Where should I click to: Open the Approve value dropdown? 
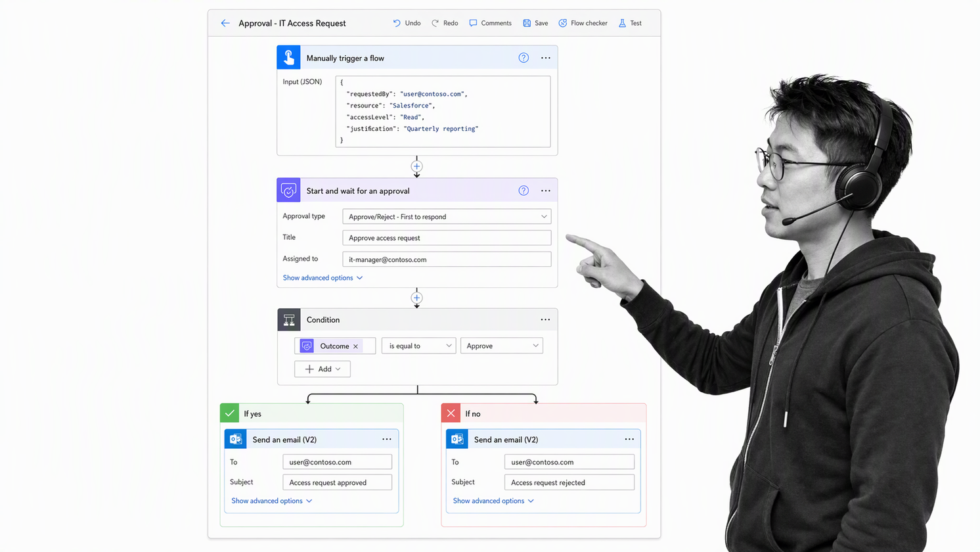(x=502, y=346)
